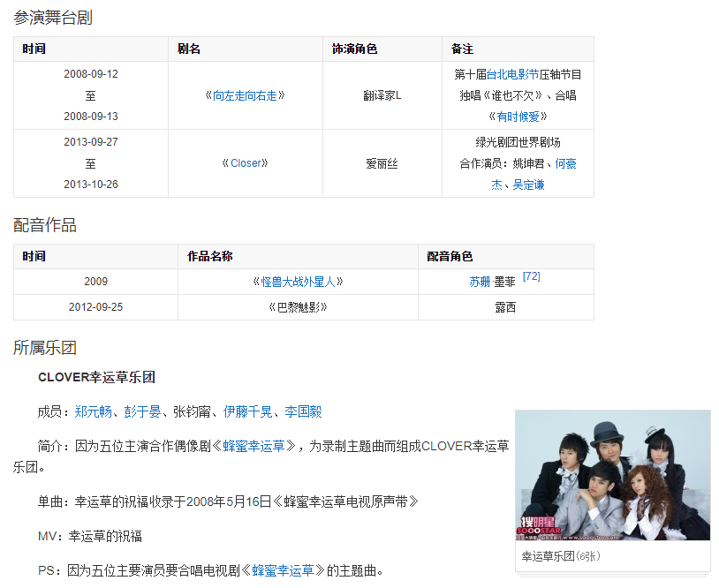Open the 有时候爱 song link

pyautogui.click(x=518, y=117)
